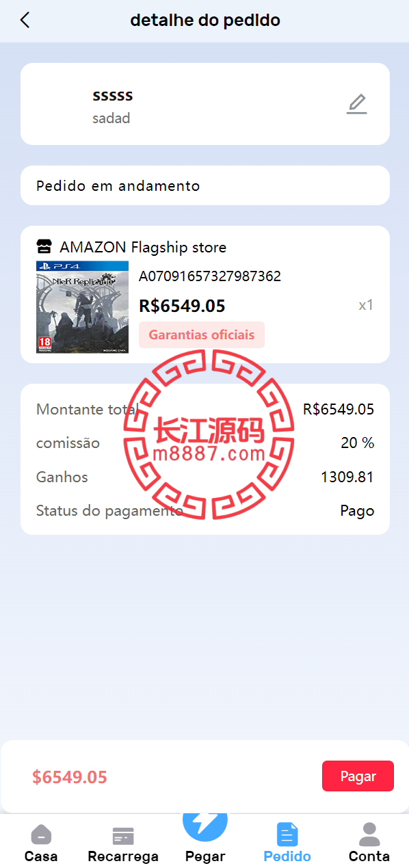Screen dimensions: 409x868
Task: Select order number A07091657327987362
Action: pyautogui.click(x=210, y=276)
